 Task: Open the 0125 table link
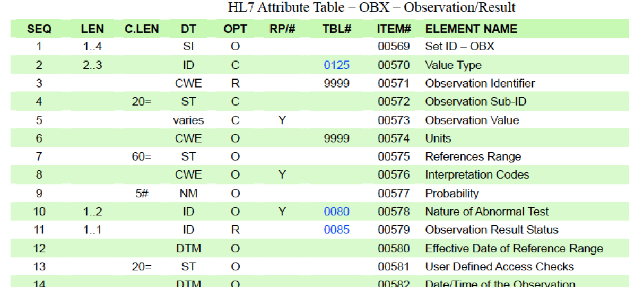(337, 65)
